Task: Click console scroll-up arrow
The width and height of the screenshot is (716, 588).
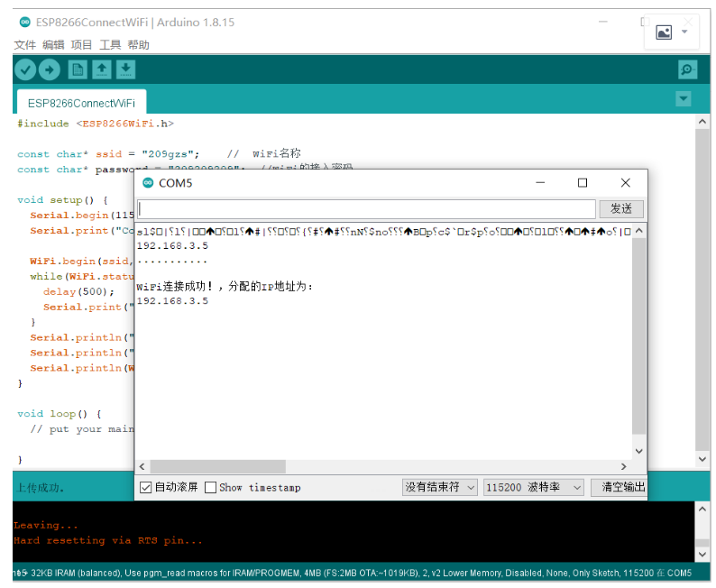Action: [702, 509]
